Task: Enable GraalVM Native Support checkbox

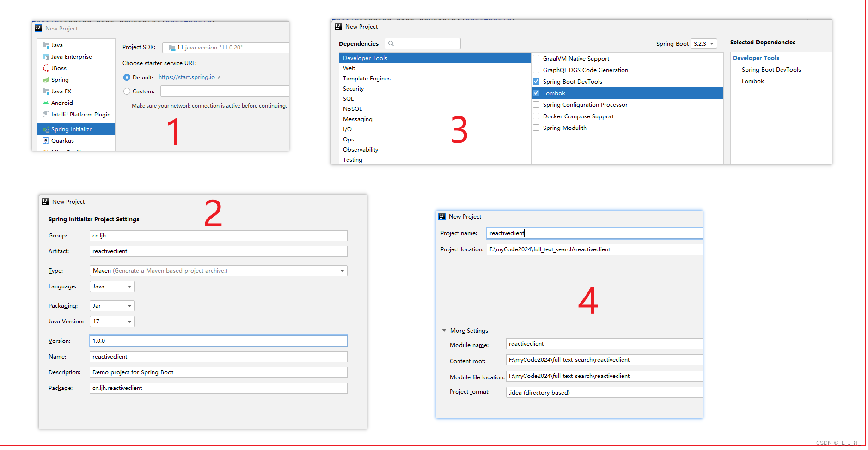Action: [536, 58]
